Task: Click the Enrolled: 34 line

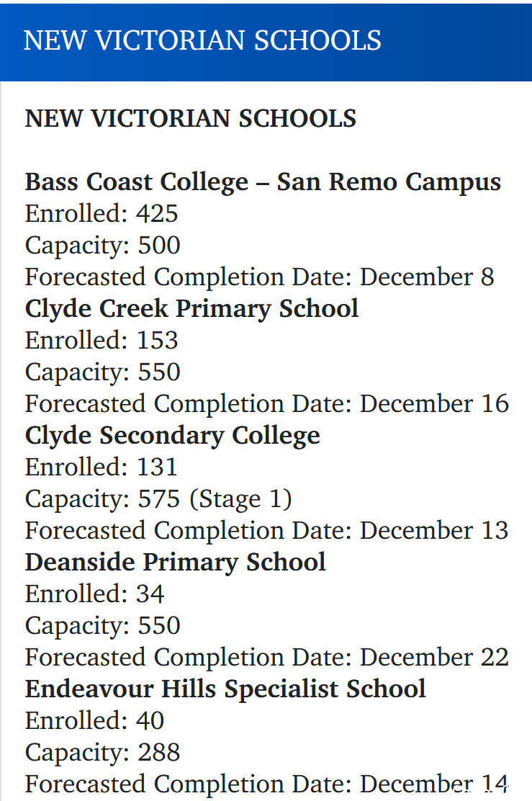Action: tap(94, 594)
